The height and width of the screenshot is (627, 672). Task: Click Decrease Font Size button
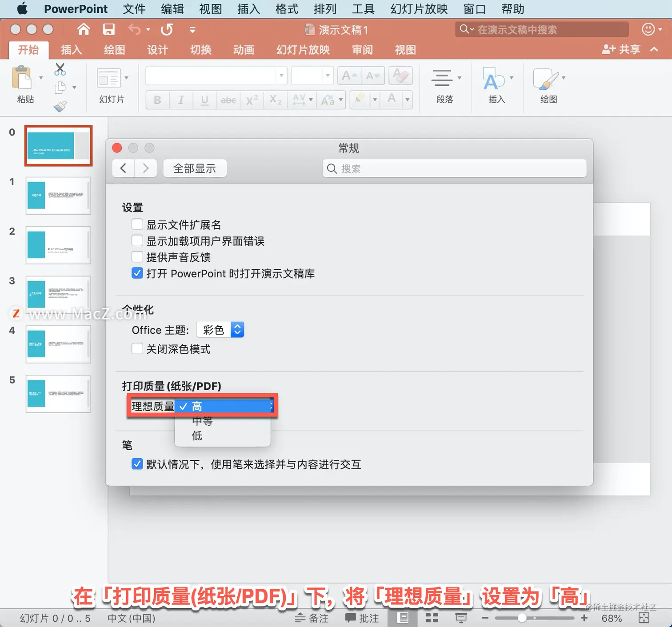pos(372,76)
